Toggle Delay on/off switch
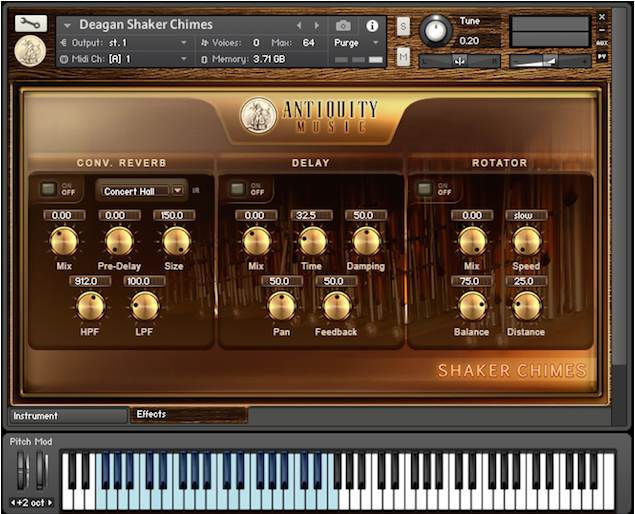This screenshot has height=514, width=635. coord(237,189)
